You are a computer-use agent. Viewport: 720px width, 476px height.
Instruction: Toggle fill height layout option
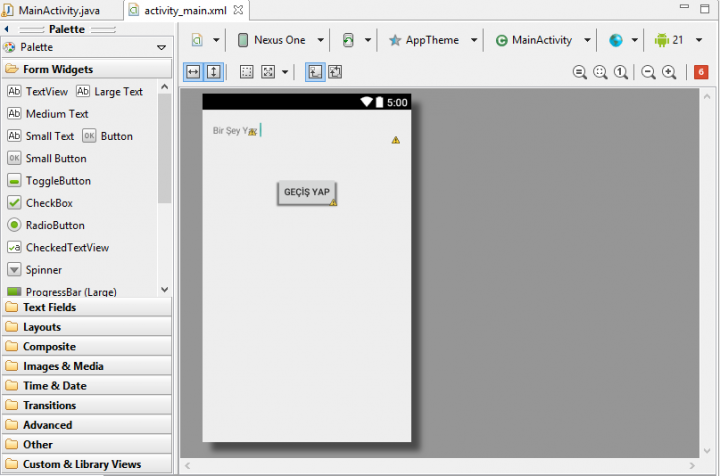213,72
